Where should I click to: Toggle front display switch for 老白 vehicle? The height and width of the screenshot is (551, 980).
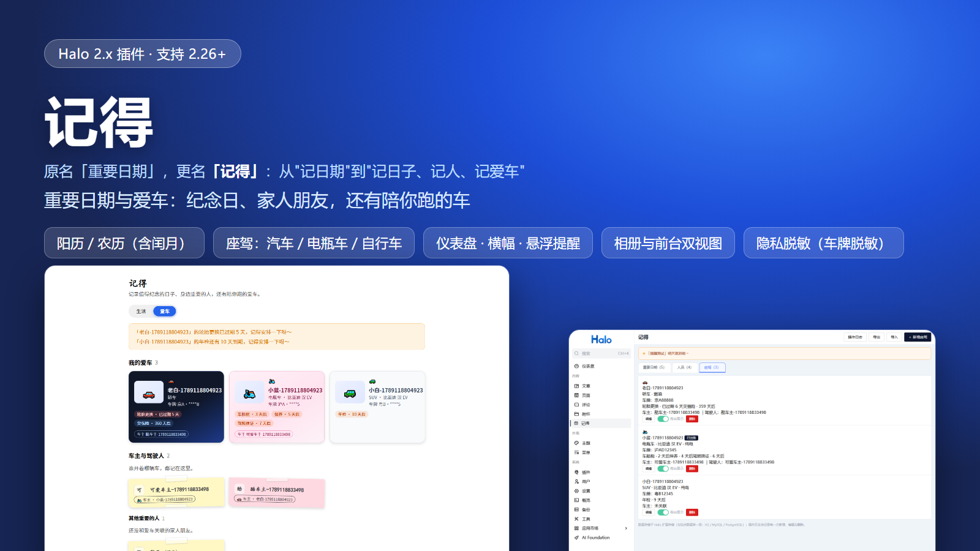(x=663, y=419)
